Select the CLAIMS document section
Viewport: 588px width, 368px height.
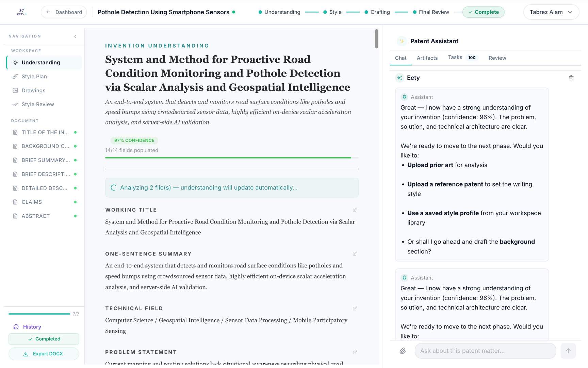point(32,202)
